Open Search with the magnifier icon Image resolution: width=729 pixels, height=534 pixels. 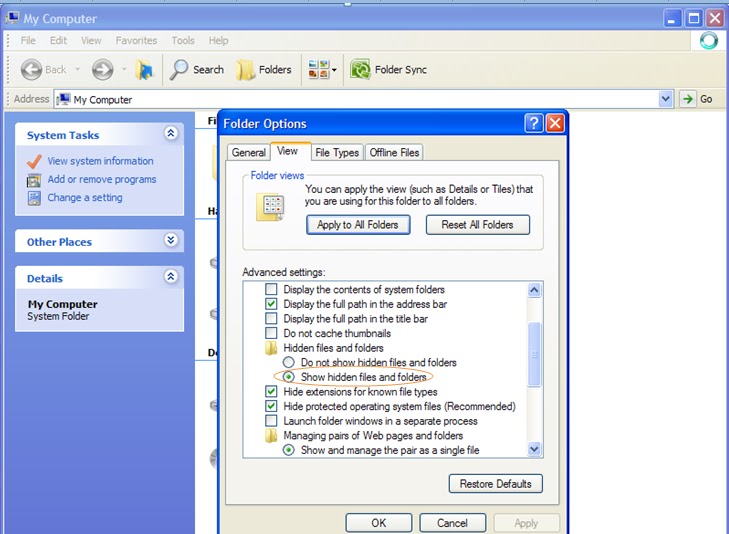pos(179,70)
